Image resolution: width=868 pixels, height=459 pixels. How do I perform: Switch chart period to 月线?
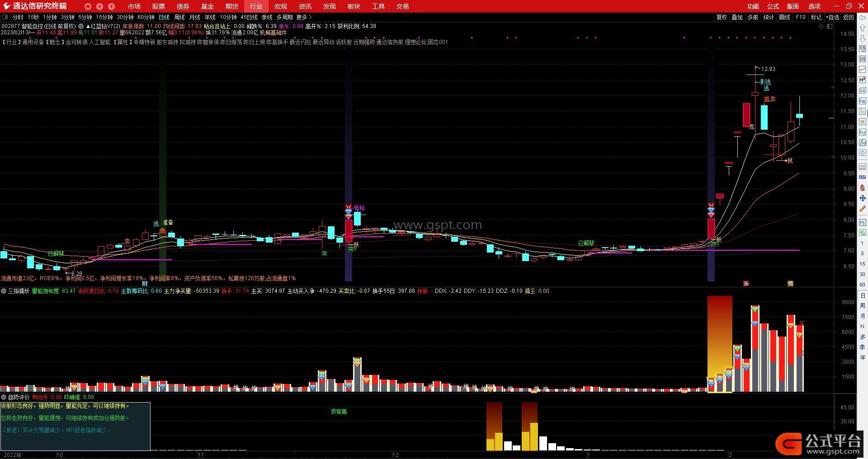pyautogui.click(x=195, y=17)
